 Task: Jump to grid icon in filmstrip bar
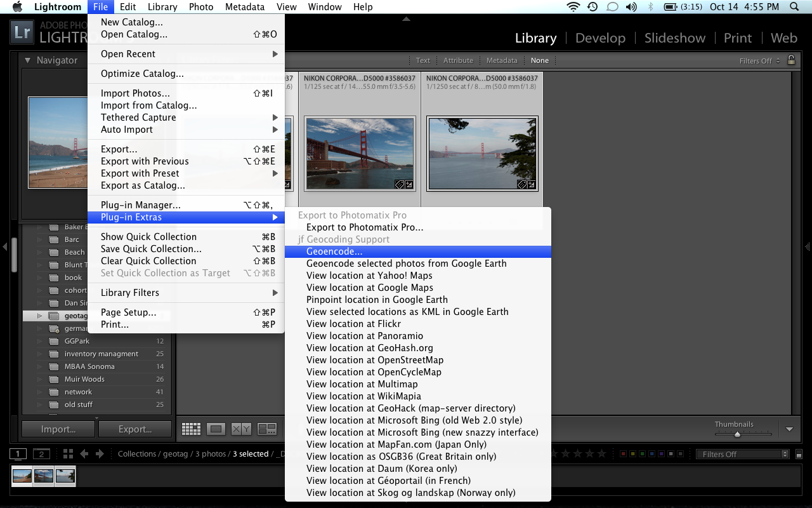pos(69,454)
